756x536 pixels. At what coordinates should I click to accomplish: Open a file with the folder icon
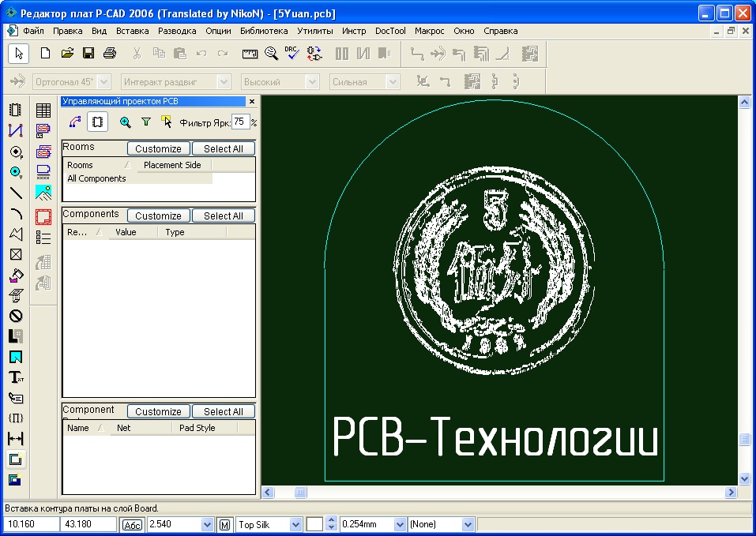coord(67,53)
